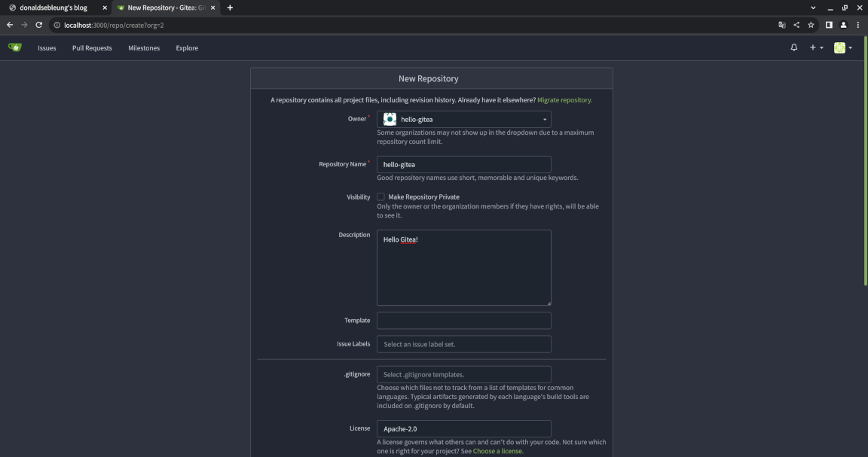Enable Make Repository Private checkbox
Screen dimensions: 868x457
tap(381, 197)
